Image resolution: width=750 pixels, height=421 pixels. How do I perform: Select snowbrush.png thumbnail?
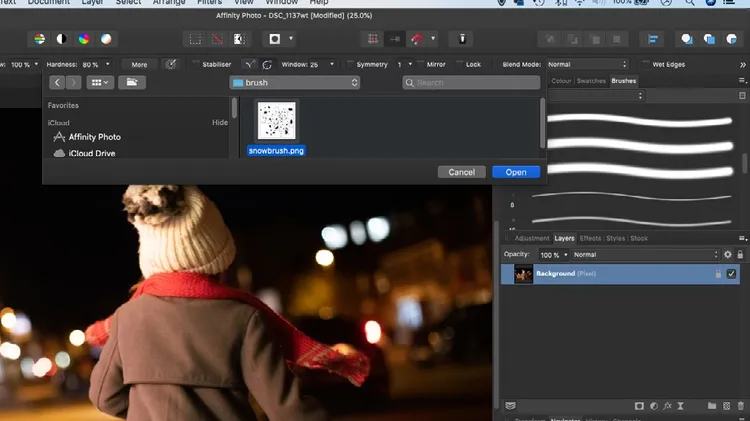click(276, 121)
